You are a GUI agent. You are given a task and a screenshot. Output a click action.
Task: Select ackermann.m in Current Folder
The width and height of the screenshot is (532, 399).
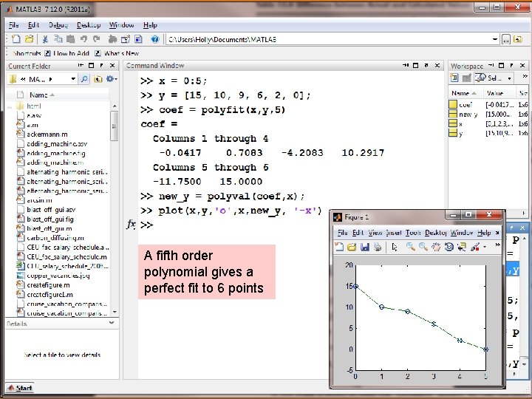click(47, 134)
